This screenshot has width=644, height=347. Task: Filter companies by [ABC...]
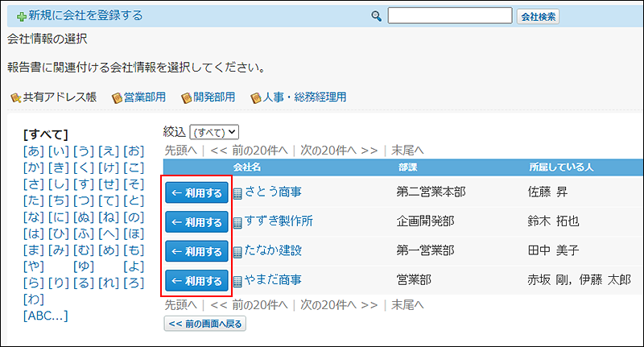coord(46,316)
